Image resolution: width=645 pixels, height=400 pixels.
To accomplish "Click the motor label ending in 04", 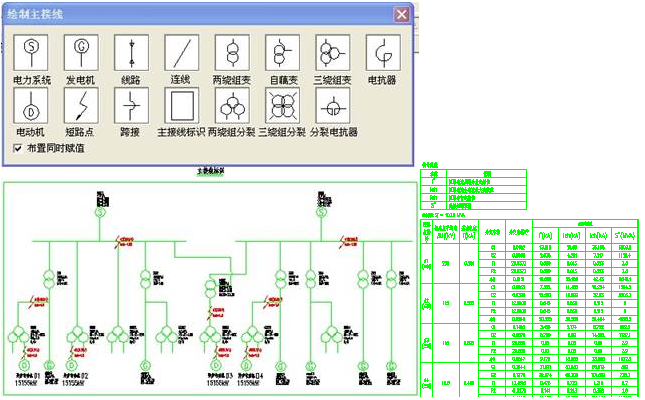I will coord(250,376).
